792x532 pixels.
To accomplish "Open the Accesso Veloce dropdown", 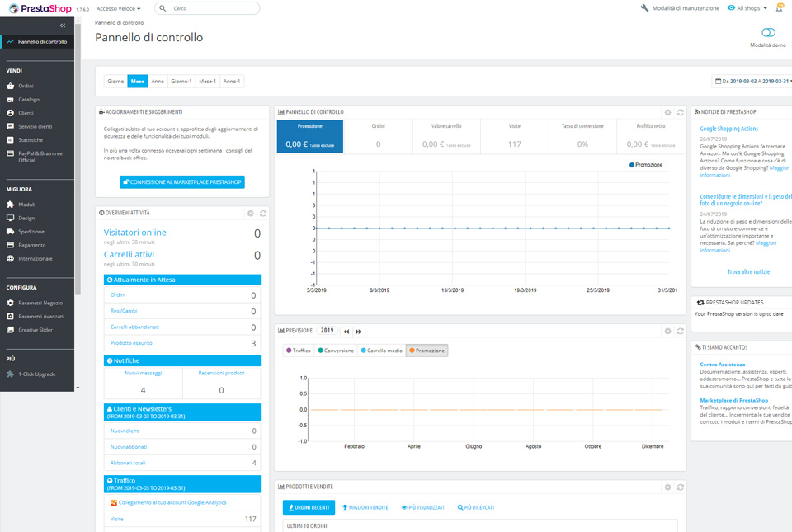I will [118, 8].
